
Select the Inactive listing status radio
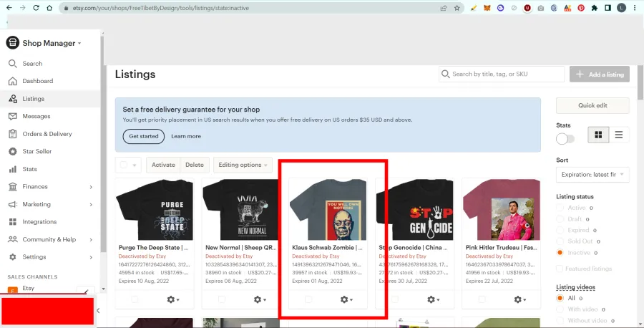(560, 252)
